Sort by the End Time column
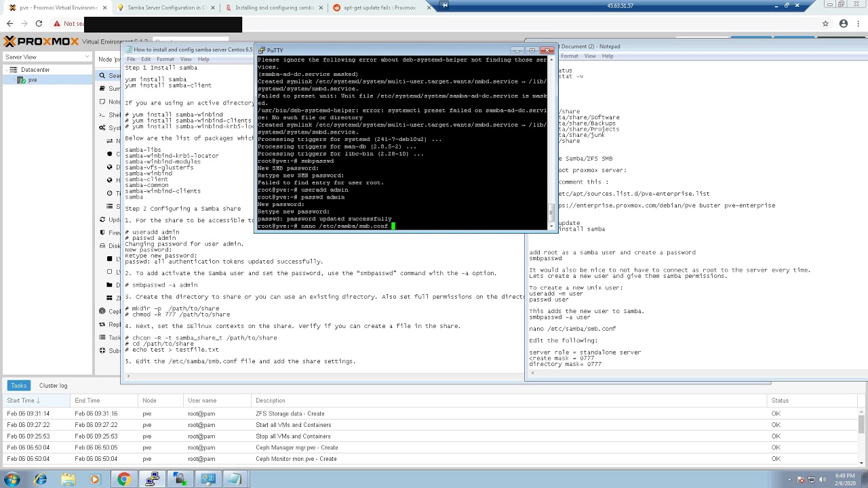 pos(104,401)
